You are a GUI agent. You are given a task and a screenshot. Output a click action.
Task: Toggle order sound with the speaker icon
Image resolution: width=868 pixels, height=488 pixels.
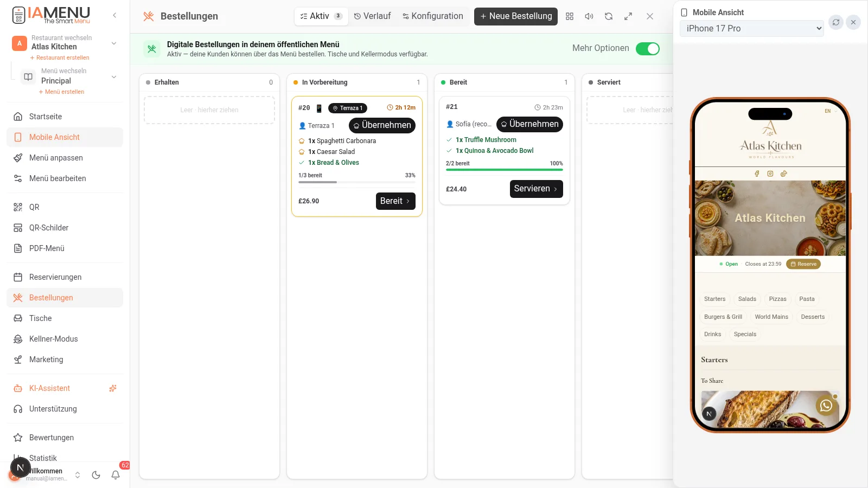click(589, 16)
